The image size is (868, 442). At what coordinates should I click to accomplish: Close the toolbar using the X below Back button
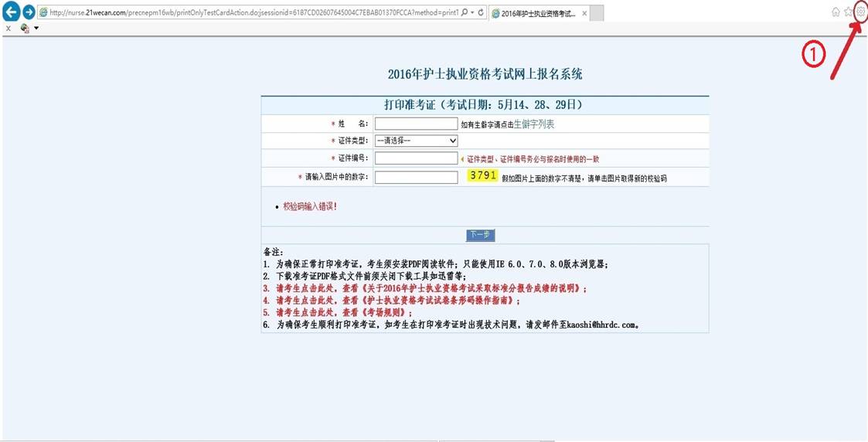point(8,29)
